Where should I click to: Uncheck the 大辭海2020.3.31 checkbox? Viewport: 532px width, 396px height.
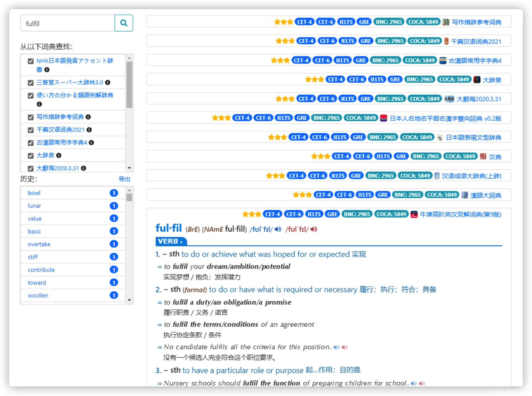point(31,168)
